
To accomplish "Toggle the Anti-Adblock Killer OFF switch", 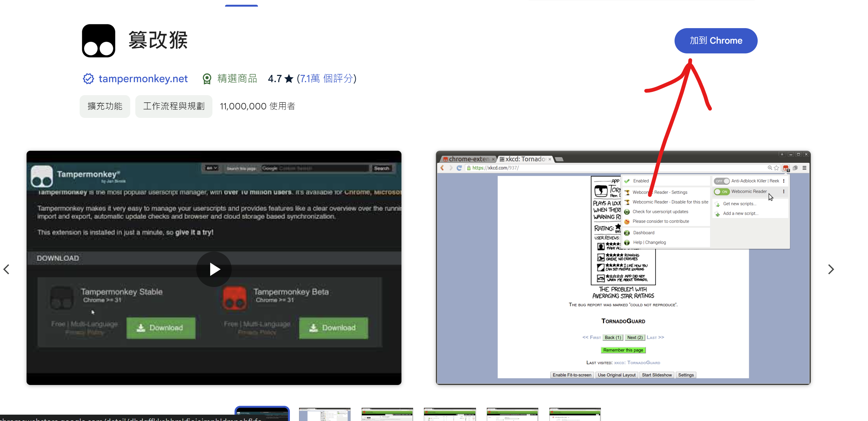I will point(721,181).
